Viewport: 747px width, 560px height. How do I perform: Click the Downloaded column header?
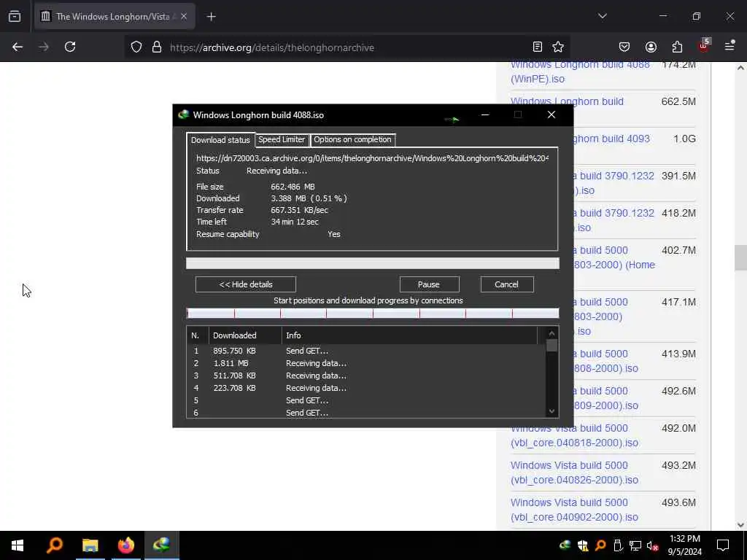tap(245, 335)
